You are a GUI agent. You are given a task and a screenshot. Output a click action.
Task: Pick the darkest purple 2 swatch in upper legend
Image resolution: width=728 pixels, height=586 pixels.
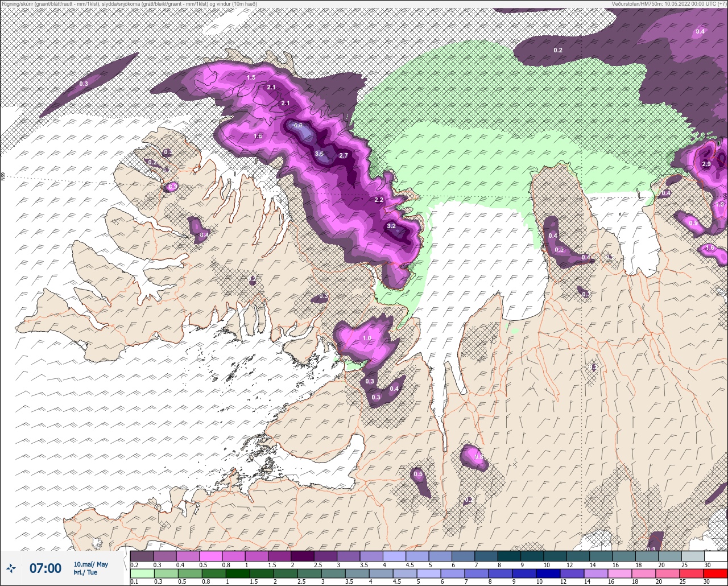pos(302,556)
